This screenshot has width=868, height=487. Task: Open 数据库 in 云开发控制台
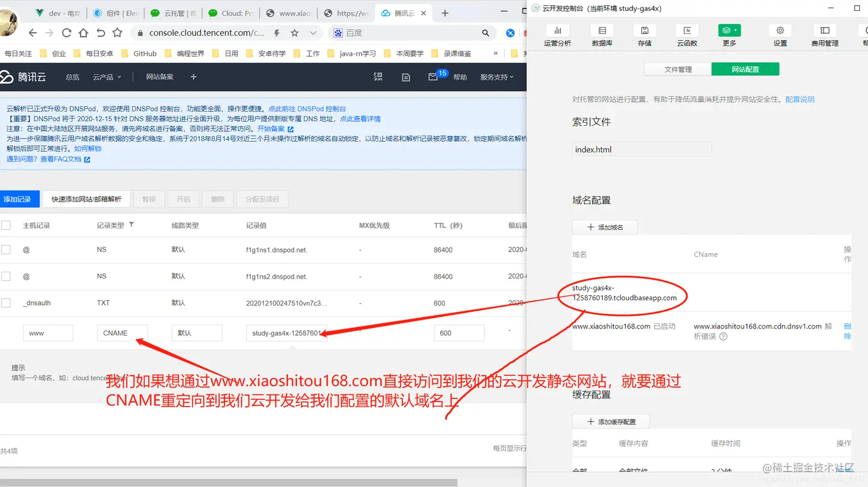pos(602,36)
